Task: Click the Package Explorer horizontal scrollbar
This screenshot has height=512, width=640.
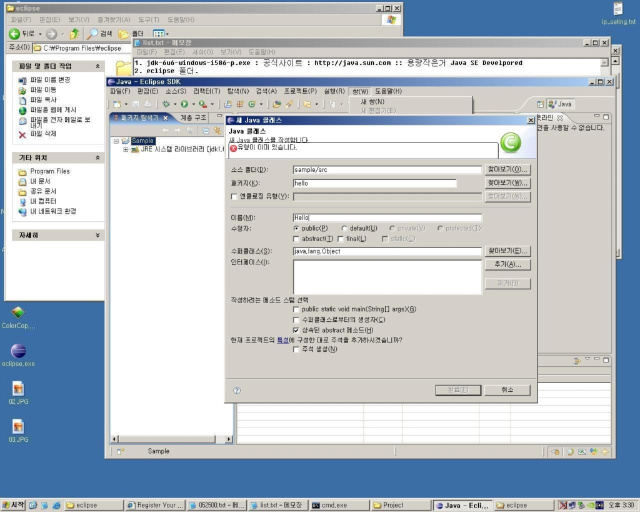Action: coord(171,439)
